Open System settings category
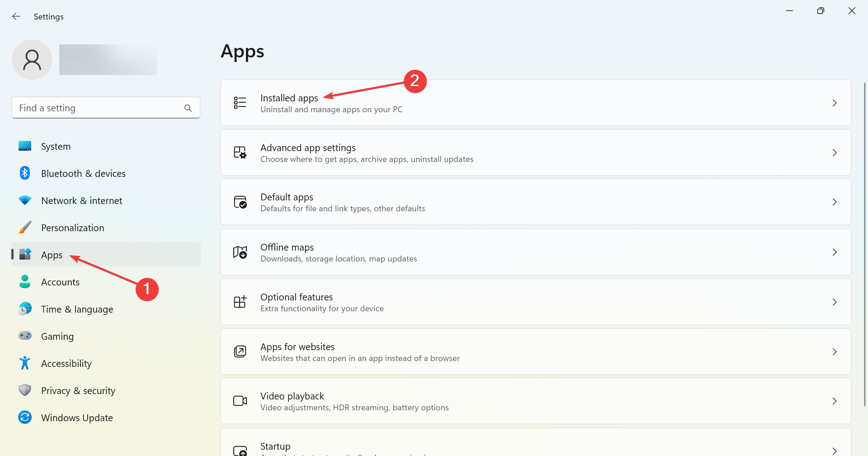Screen dimensions: 868x456 click(106, 146)
